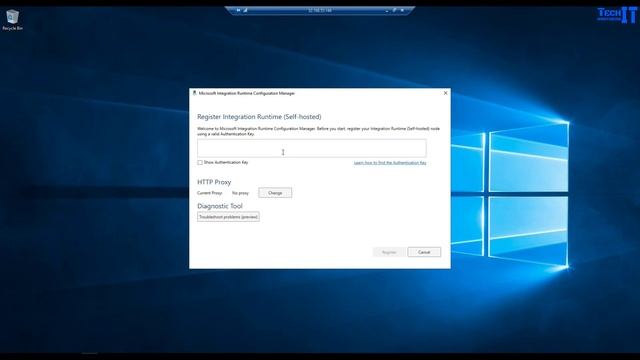Open 'Learn how to find the Authentication Key' link
The image size is (640, 360).
point(390,163)
